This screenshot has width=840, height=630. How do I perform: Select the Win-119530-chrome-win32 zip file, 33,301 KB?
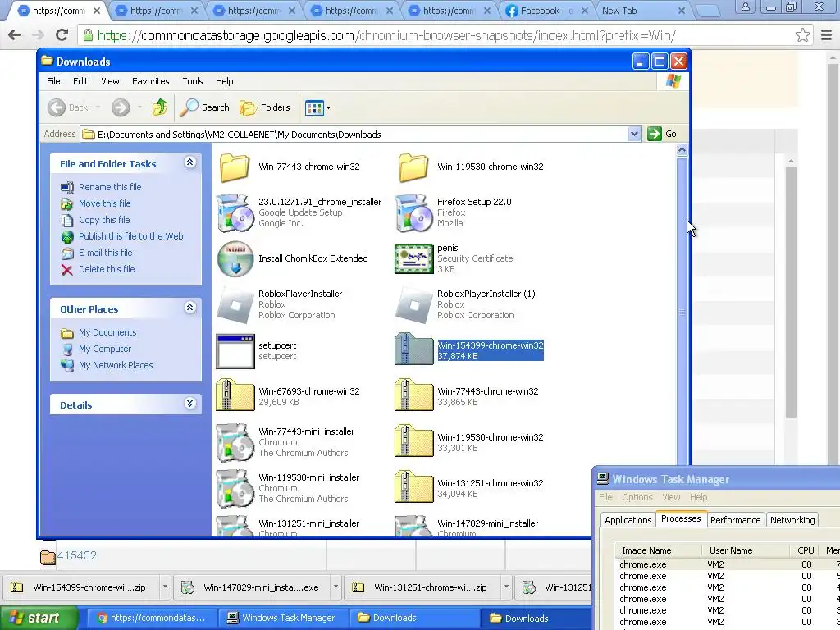[414, 441]
